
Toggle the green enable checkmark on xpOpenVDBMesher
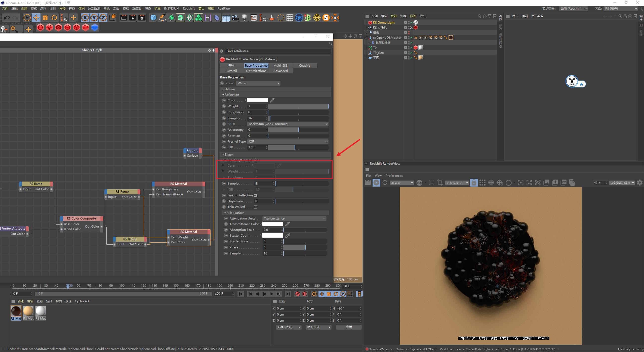[411, 37]
